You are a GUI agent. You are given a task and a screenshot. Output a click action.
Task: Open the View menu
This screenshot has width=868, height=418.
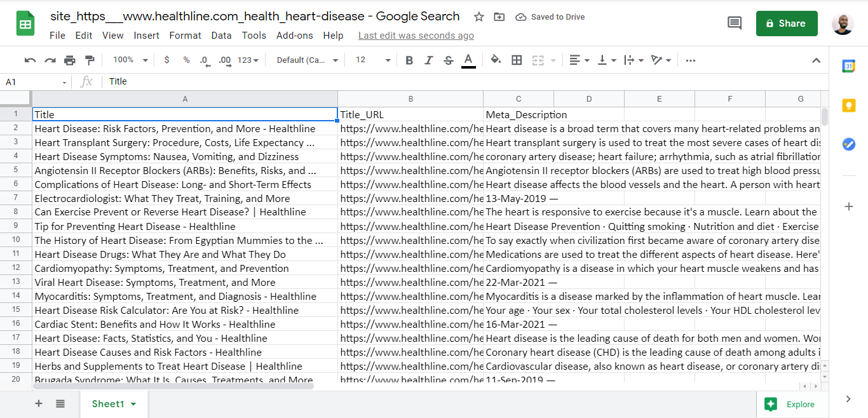(112, 36)
